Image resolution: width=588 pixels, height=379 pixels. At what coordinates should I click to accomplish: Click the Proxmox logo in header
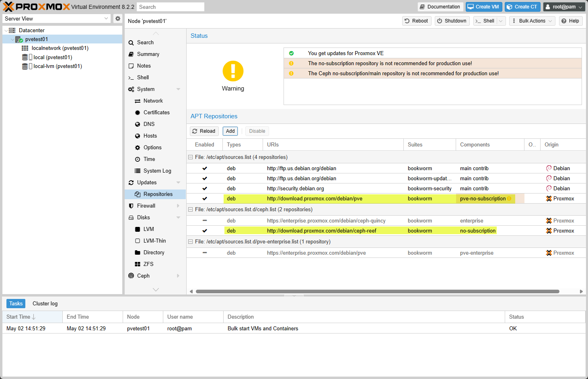36,7
